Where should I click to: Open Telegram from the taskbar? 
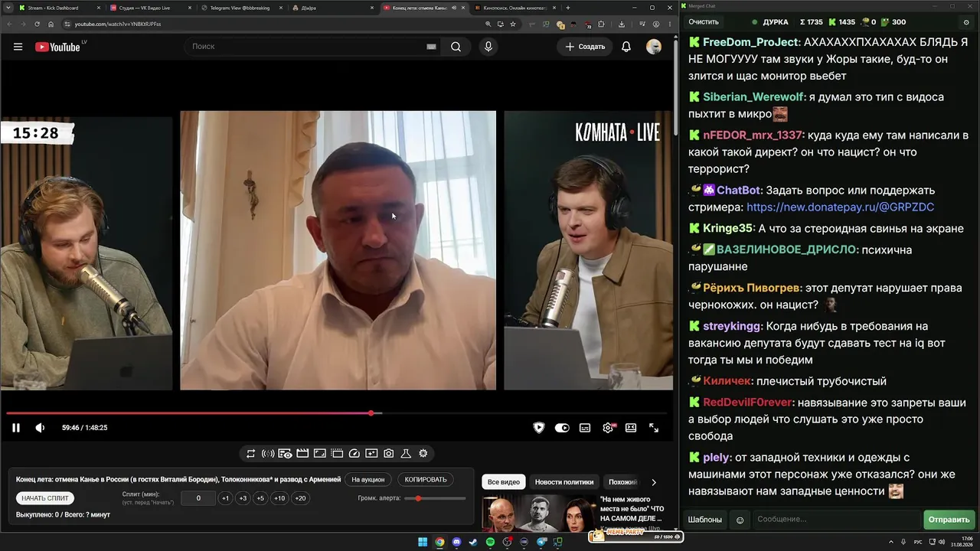point(542,543)
